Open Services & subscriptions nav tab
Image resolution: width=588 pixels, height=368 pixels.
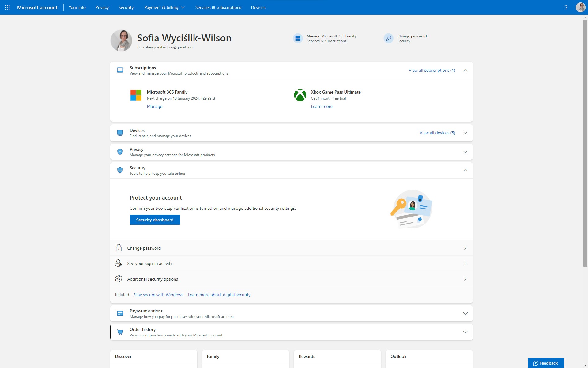218,7
